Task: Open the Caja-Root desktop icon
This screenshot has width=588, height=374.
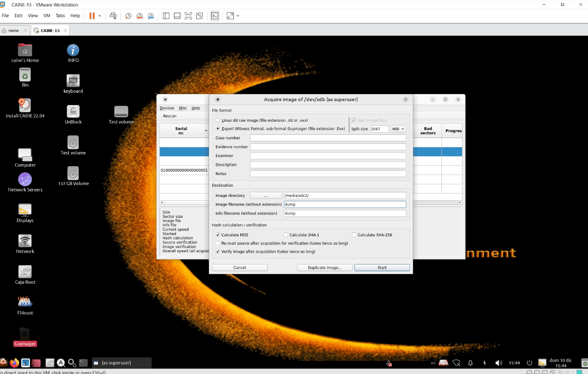Action: pyautogui.click(x=25, y=275)
